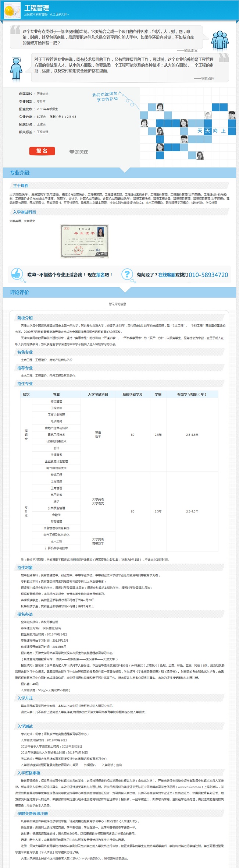Open the graduation certificate thumbnail
Image resolution: width=239 pixels, height=868 pixels.
[84, 240]
